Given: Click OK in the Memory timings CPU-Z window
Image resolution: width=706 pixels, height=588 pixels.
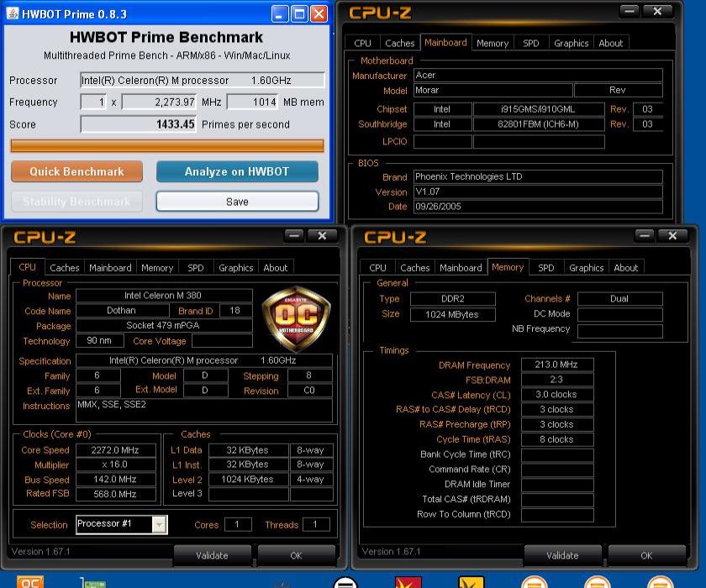Looking at the screenshot, I should (646, 555).
